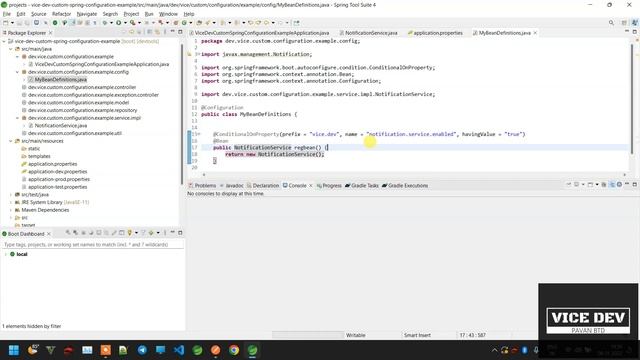Screen dimensions: 640x360
Task: Click the editor's vertical scrollbar
Action: (632, 98)
